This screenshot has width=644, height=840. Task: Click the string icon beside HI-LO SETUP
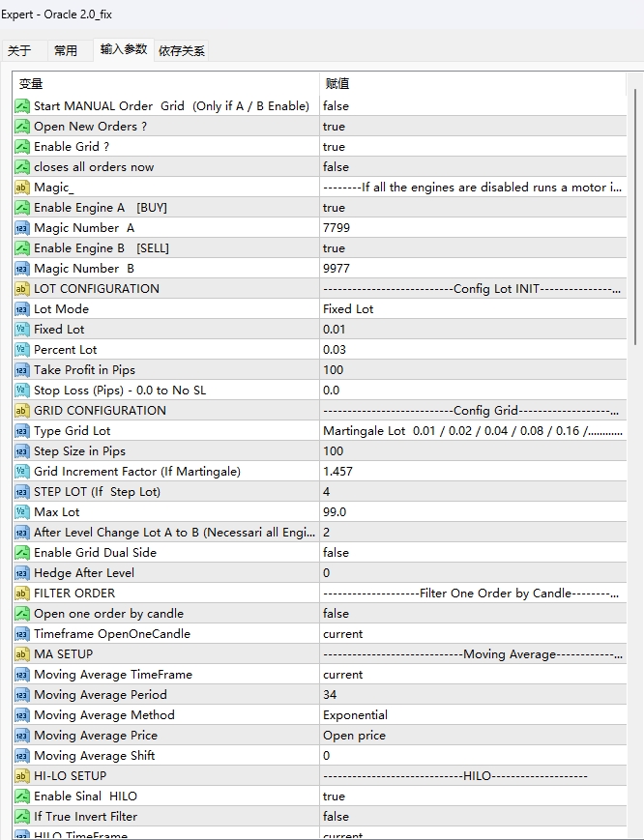point(22,776)
